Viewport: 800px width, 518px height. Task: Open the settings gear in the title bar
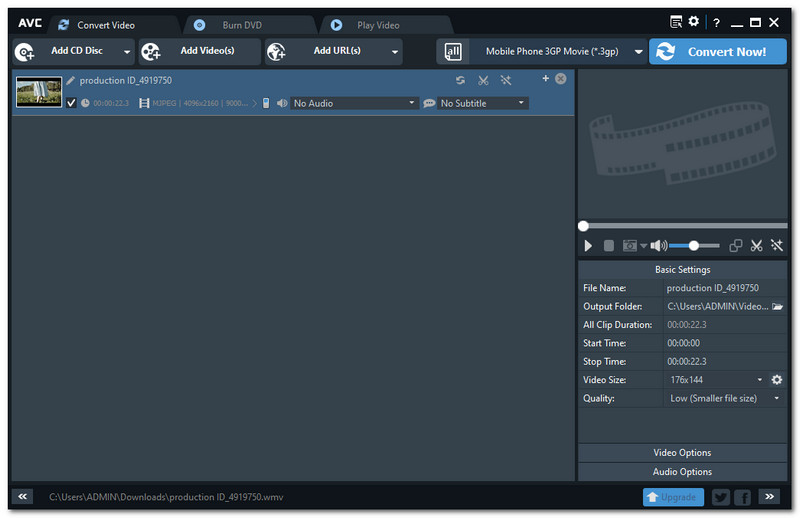pyautogui.click(x=694, y=22)
